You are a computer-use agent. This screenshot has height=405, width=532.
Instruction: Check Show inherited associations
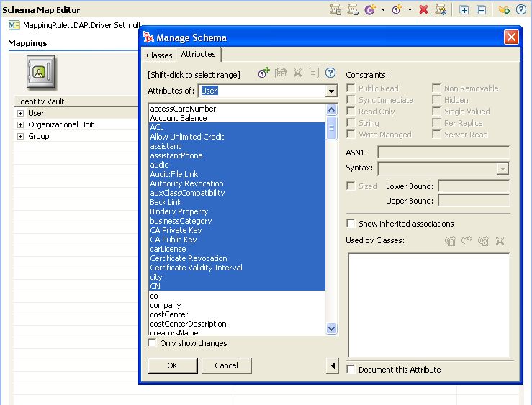[351, 224]
